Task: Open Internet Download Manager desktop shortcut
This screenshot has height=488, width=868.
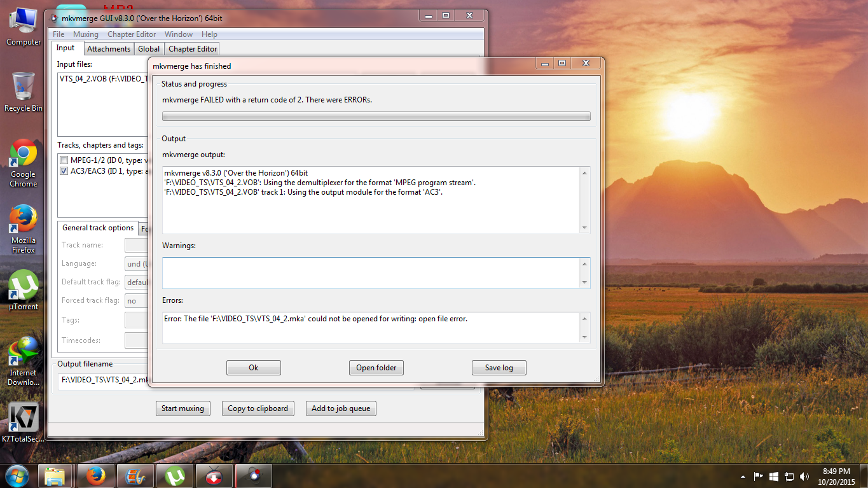Action: point(23,354)
